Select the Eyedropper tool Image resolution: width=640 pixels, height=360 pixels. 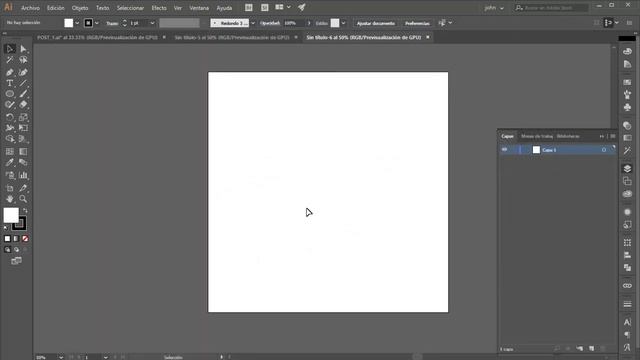coord(9,163)
